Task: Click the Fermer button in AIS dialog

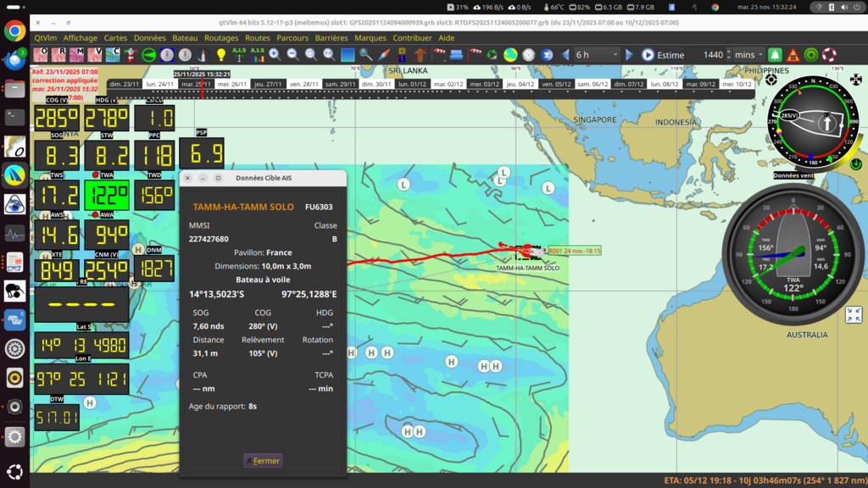Action: tap(263, 461)
